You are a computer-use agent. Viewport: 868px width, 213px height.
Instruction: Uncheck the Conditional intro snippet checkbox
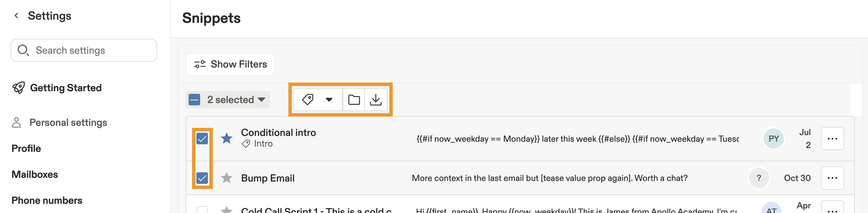pyautogui.click(x=202, y=138)
